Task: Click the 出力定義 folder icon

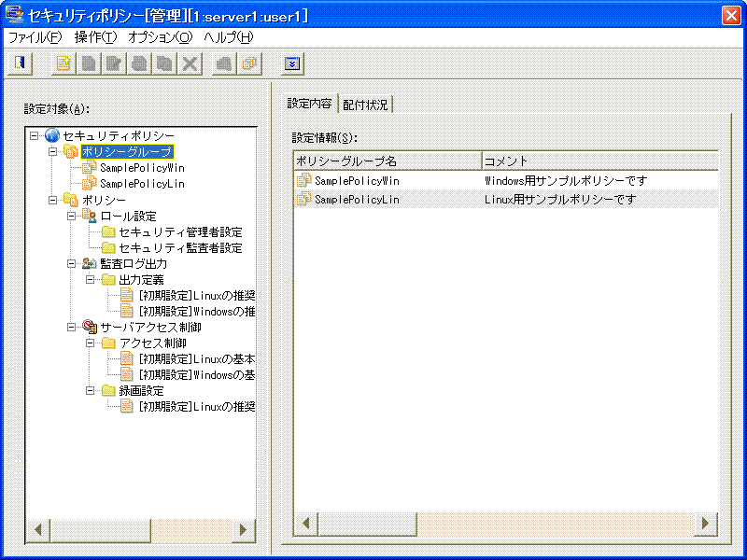Action: pos(108,279)
